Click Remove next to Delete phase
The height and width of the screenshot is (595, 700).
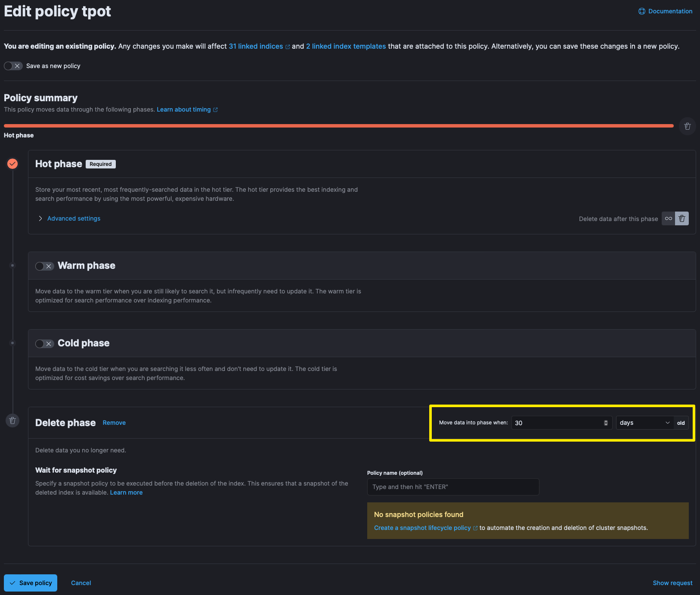(114, 423)
